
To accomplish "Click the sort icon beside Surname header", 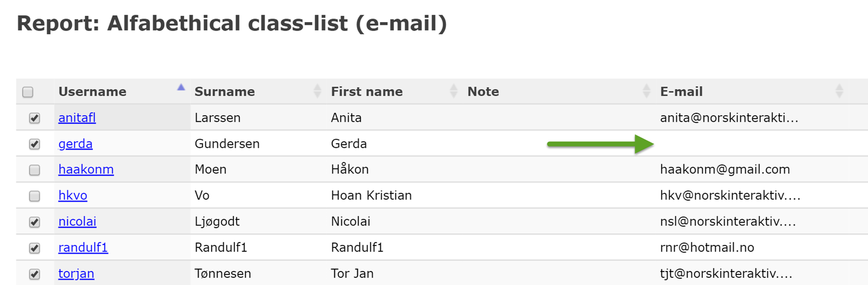I will [x=318, y=91].
